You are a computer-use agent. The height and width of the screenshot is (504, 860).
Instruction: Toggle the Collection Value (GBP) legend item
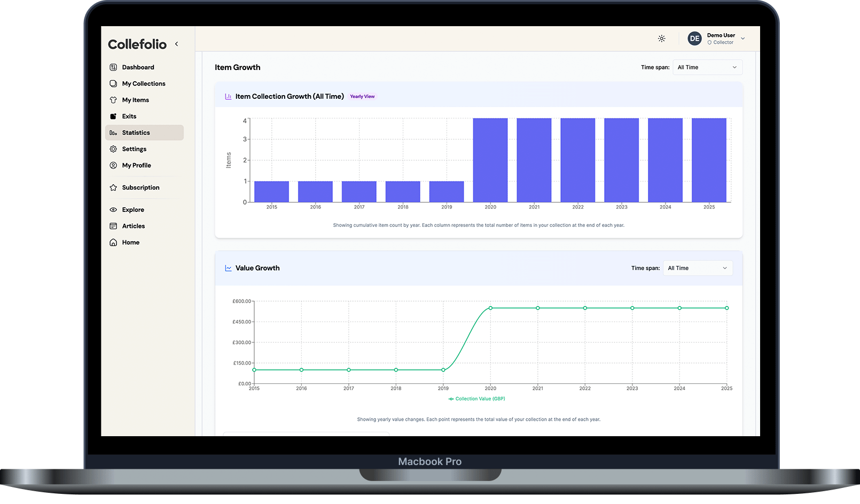[477, 399]
